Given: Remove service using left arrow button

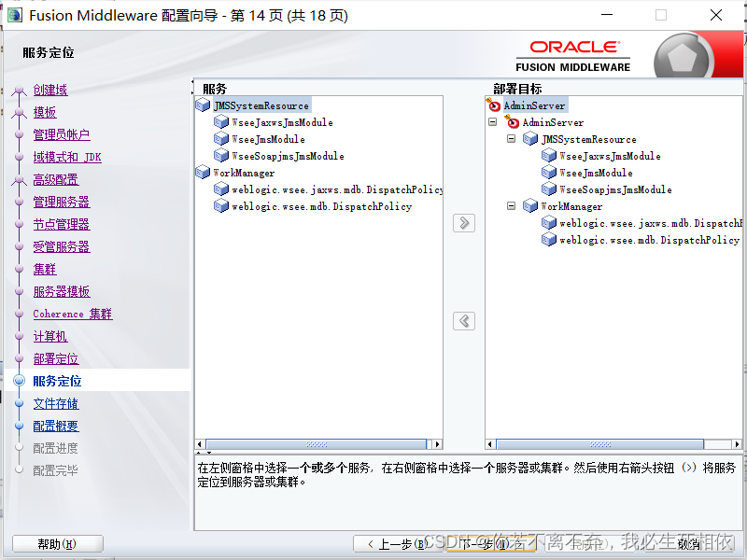Looking at the screenshot, I should click(464, 321).
